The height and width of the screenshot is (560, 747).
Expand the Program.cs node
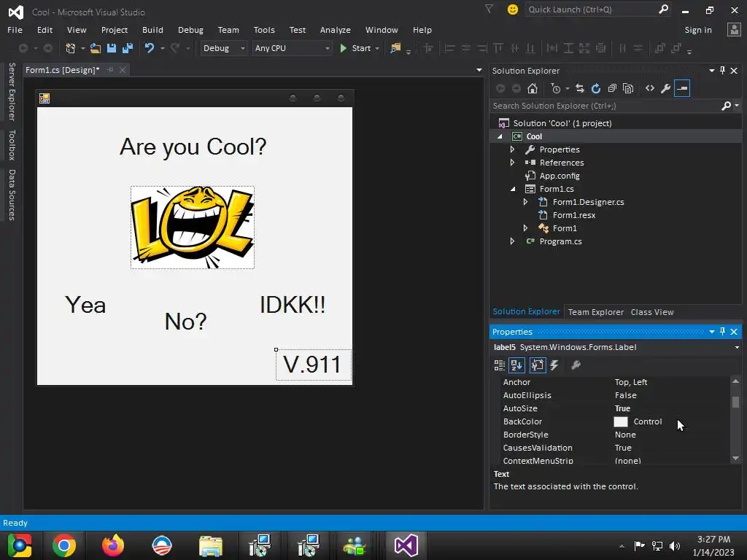click(x=512, y=241)
